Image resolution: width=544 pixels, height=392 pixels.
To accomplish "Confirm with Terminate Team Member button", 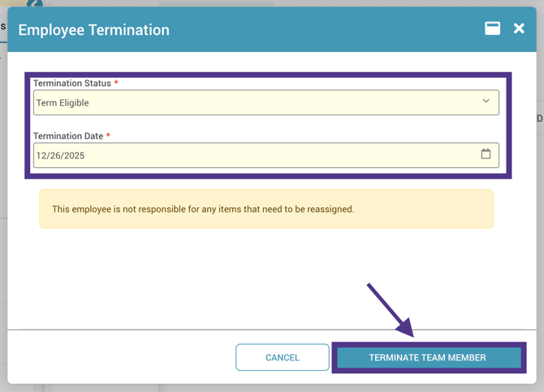I will click(x=427, y=357).
